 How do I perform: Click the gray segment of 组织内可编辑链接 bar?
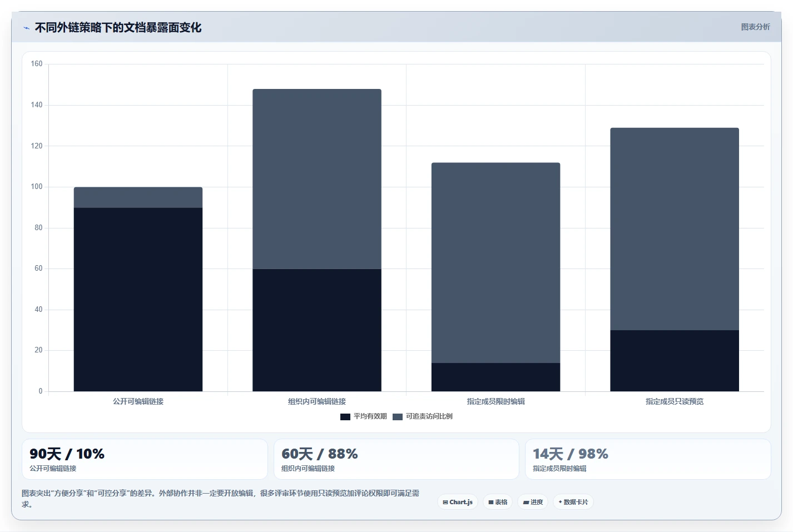[x=317, y=179]
